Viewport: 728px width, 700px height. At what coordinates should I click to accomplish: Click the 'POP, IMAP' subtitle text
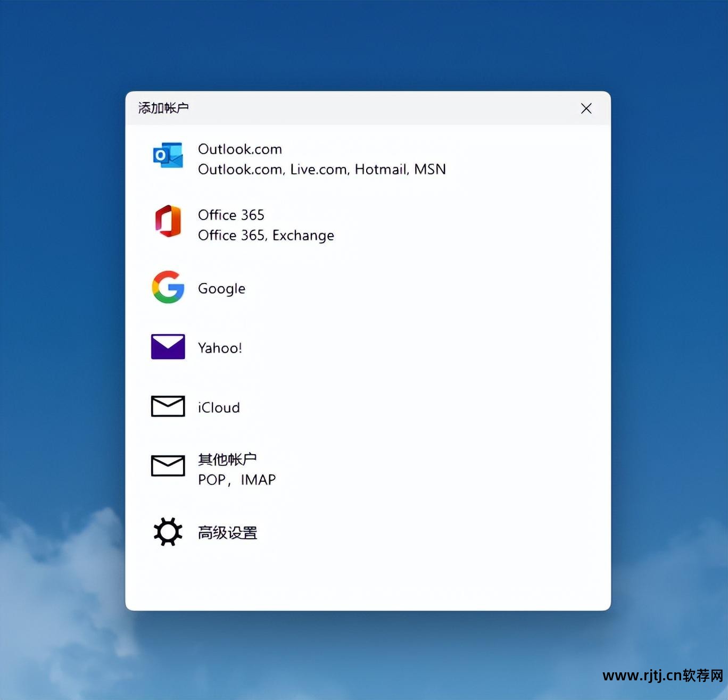[x=237, y=480]
